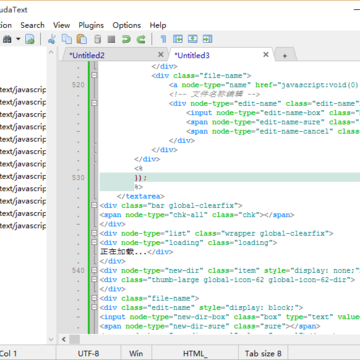Image resolution: width=360 pixels, height=360 pixels.
Task: Open the dropdown arrow beside the binoculars icon
Action: [18, 39]
